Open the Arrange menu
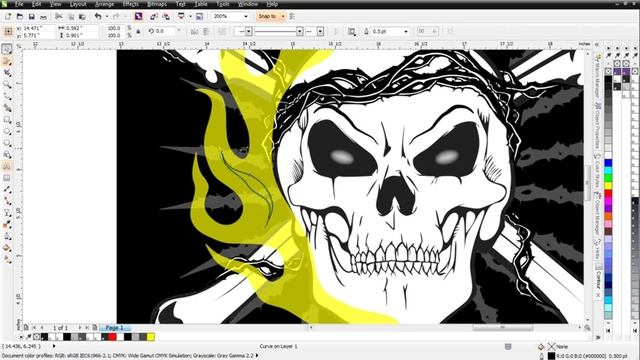640x360 pixels. tap(104, 4)
